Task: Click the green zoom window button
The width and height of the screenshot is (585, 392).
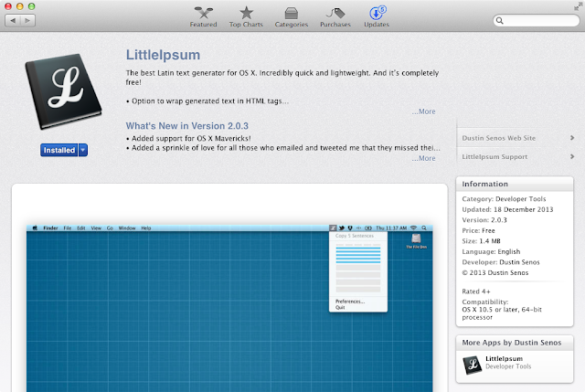Action: [x=32, y=6]
